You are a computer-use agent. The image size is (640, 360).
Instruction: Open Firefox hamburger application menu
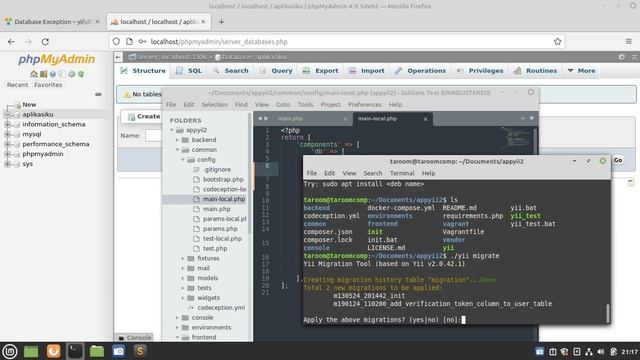pos(629,41)
